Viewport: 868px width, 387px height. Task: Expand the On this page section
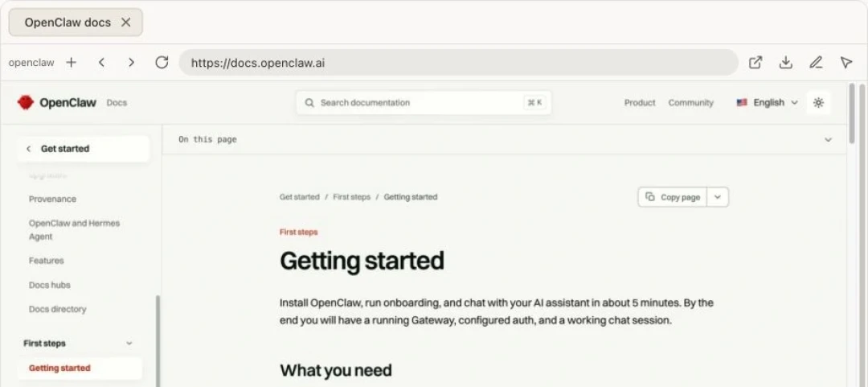click(x=504, y=139)
